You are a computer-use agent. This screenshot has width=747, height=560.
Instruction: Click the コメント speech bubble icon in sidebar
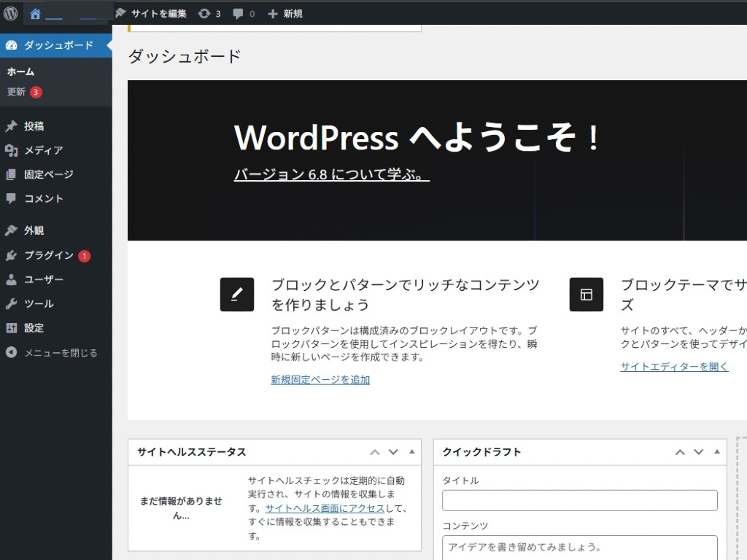(12, 198)
